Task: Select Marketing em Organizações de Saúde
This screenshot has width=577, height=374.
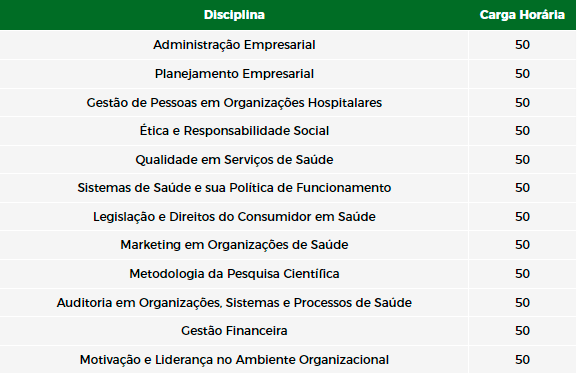Action: coord(234,245)
